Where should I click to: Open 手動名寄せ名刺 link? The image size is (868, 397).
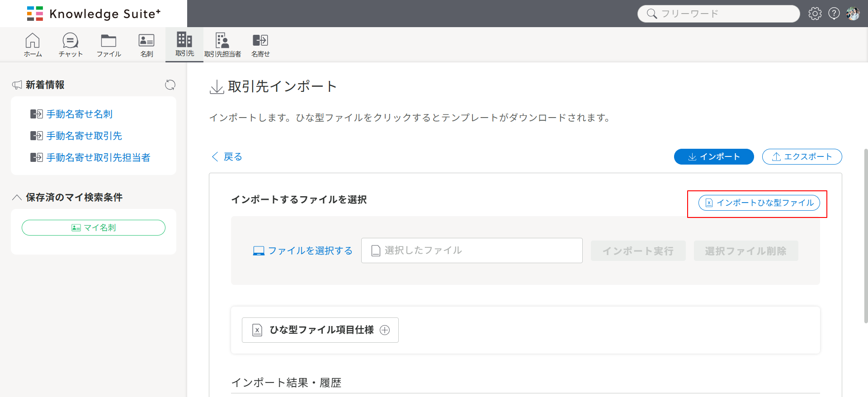[80, 114]
